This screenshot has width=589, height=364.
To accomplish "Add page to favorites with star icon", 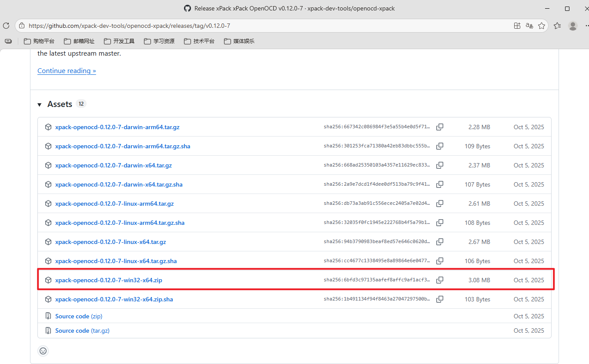I will coord(542,26).
